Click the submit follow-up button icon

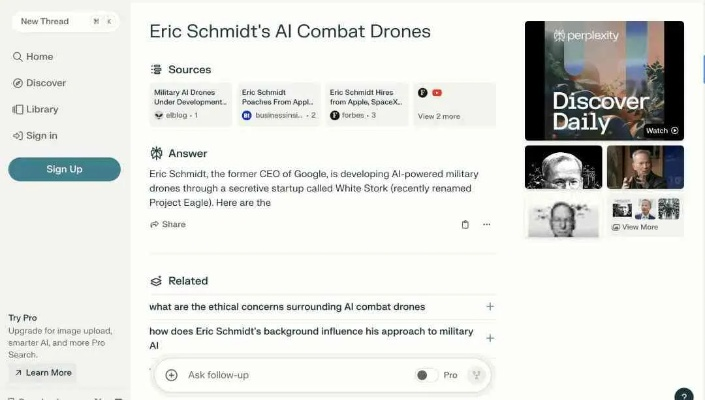pyautogui.click(x=476, y=375)
